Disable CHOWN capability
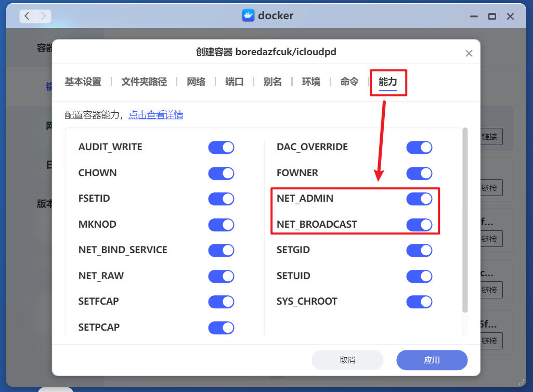The height and width of the screenshot is (392, 533). coord(221,173)
